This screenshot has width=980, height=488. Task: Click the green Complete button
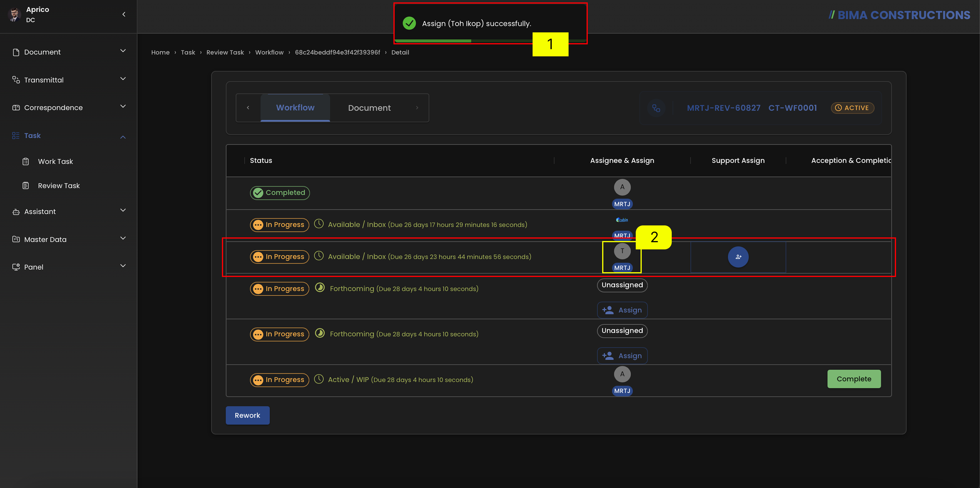click(x=854, y=379)
